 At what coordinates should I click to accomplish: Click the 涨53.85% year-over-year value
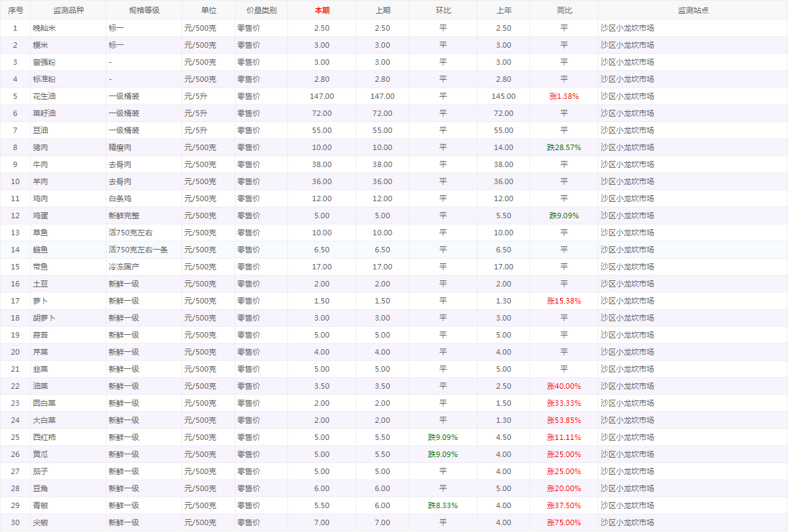[564, 420]
